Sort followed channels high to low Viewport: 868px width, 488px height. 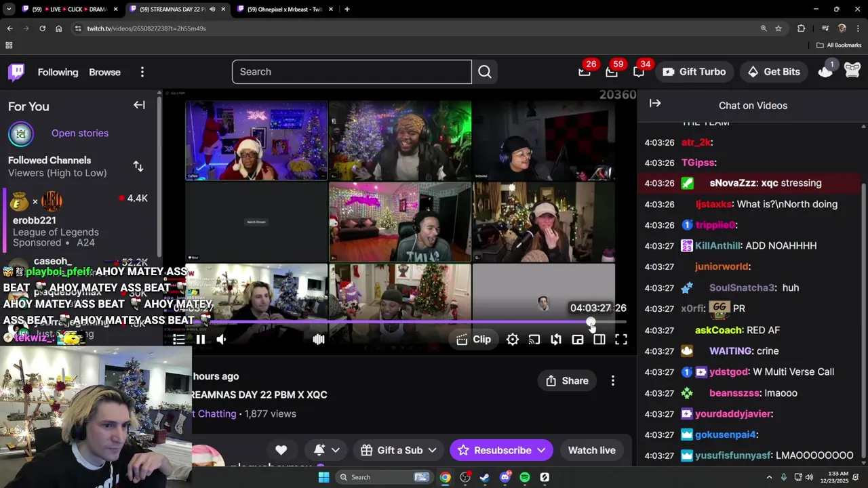138,166
